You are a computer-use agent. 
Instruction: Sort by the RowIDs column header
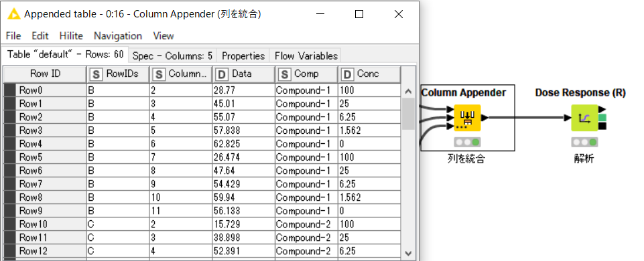118,74
